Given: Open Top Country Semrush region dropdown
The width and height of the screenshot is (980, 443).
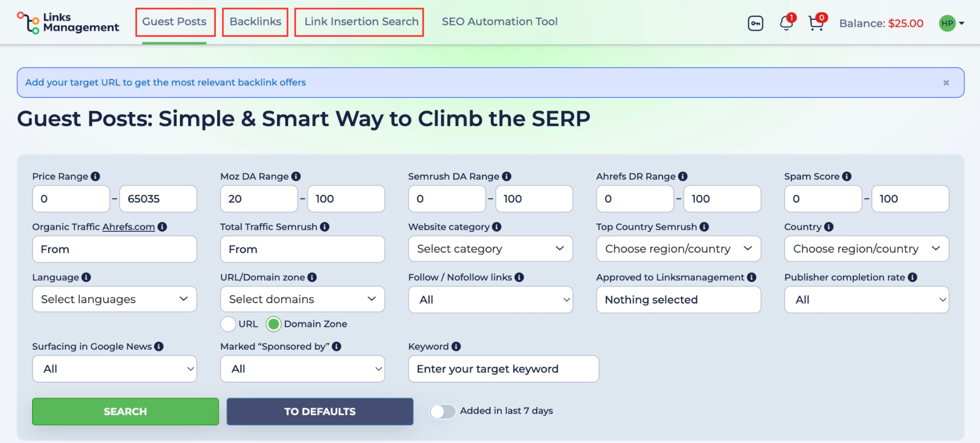Looking at the screenshot, I should [679, 249].
